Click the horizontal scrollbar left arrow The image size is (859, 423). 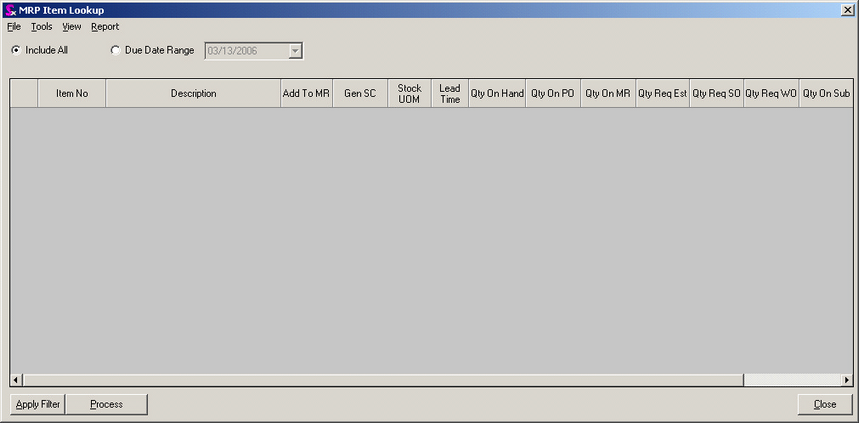point(16,380)
